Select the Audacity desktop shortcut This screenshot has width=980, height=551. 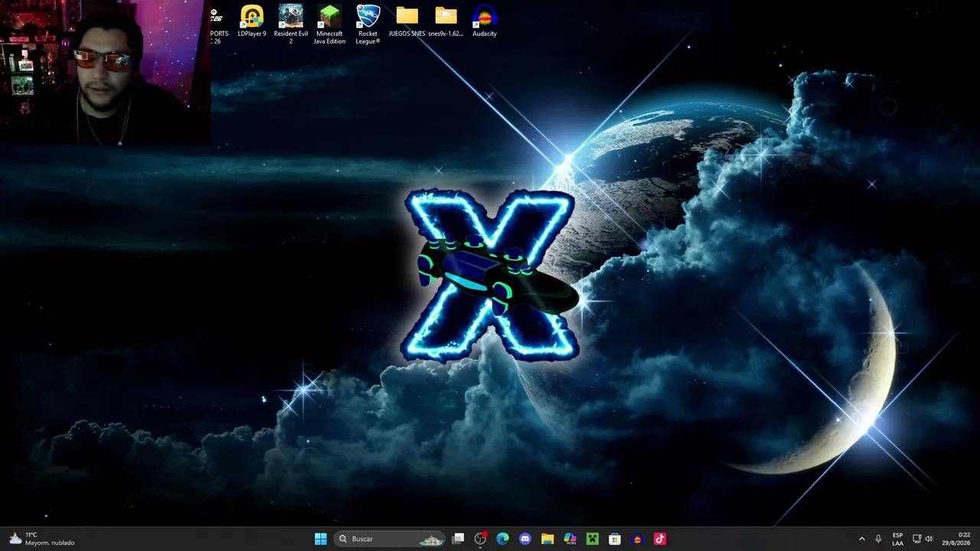pos(485,21)
